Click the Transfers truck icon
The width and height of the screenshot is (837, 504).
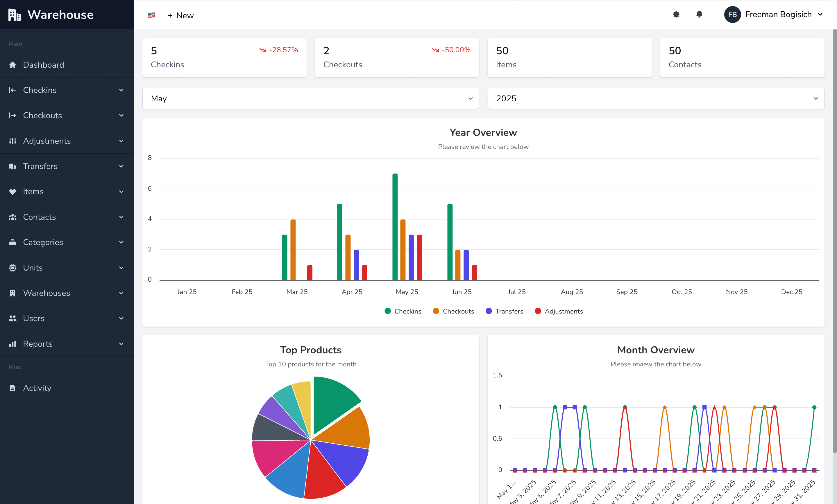[12, 166]
